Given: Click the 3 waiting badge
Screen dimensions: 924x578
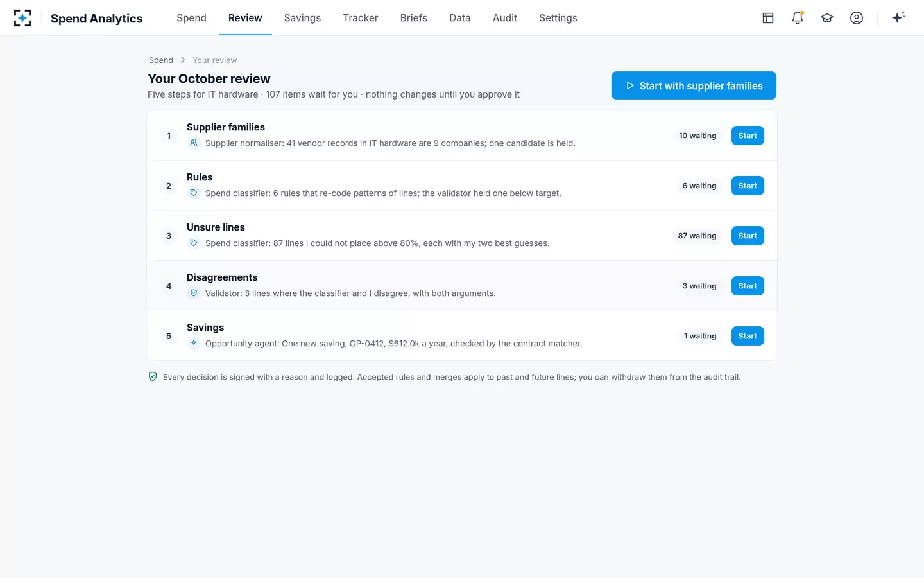Looking at the screenshot, I should pos(699,286).
